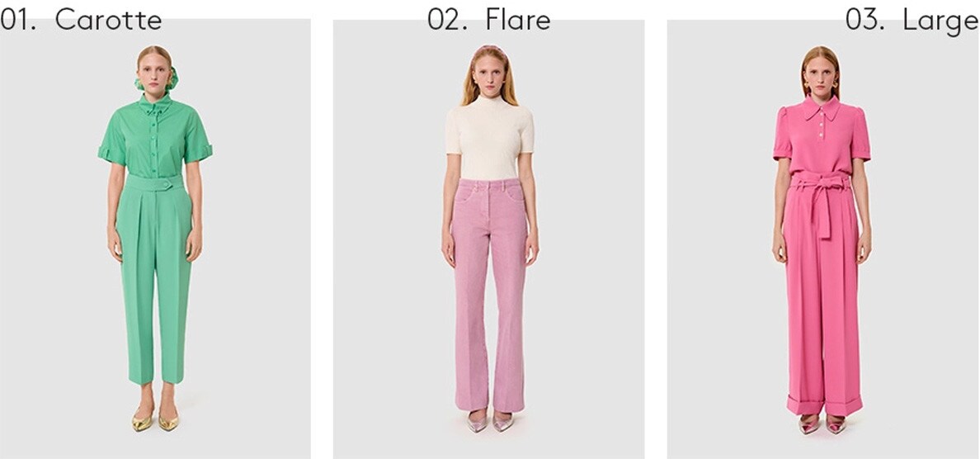Click the green carrot-cut trousers

[155, 279]
